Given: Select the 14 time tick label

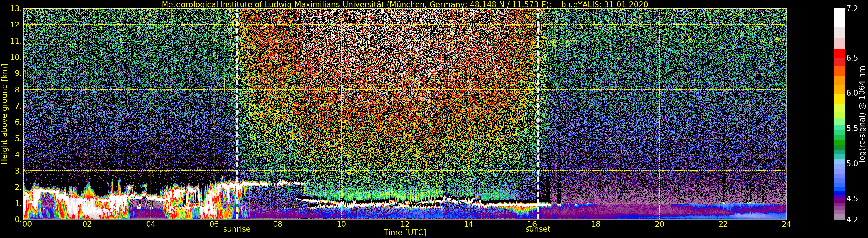Looking at the screenshot, I should (x=468, y=224).
